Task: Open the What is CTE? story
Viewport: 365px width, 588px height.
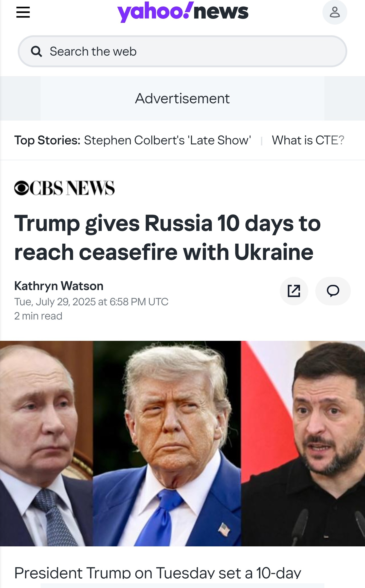Action: pyautogui.click(x=308, y=140)
